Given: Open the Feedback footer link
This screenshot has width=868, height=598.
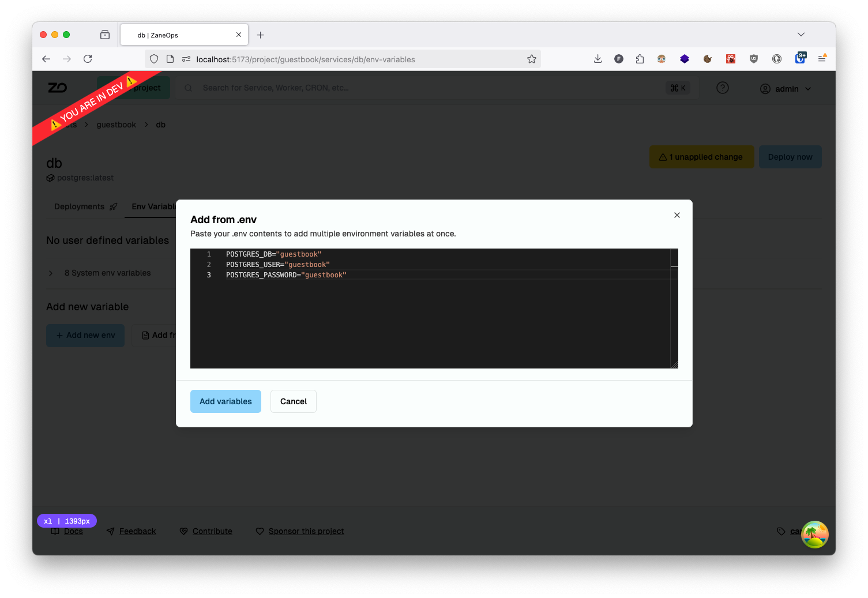Looking at the screenshot, I should (x=131, y=531).
